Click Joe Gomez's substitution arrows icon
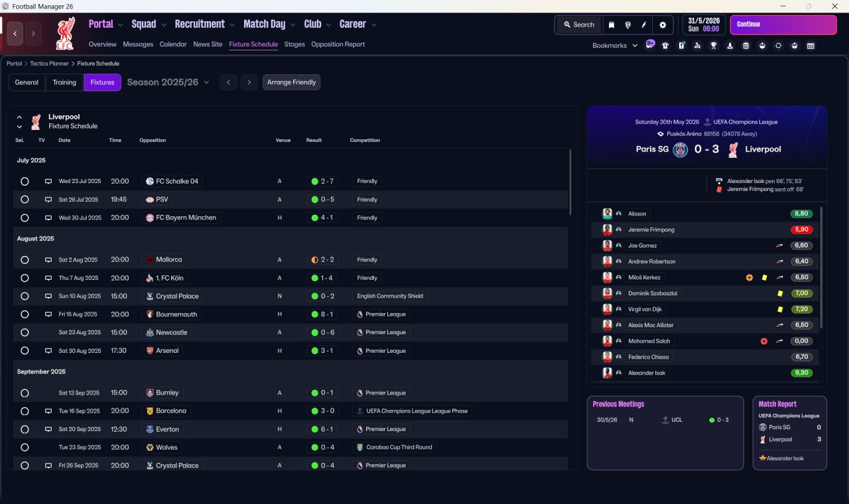849x504 pixels. click(x=780, y=245)
